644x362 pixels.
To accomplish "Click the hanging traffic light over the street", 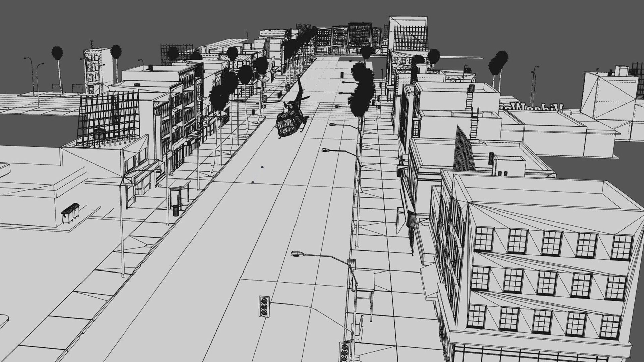I will click(265, 306).
